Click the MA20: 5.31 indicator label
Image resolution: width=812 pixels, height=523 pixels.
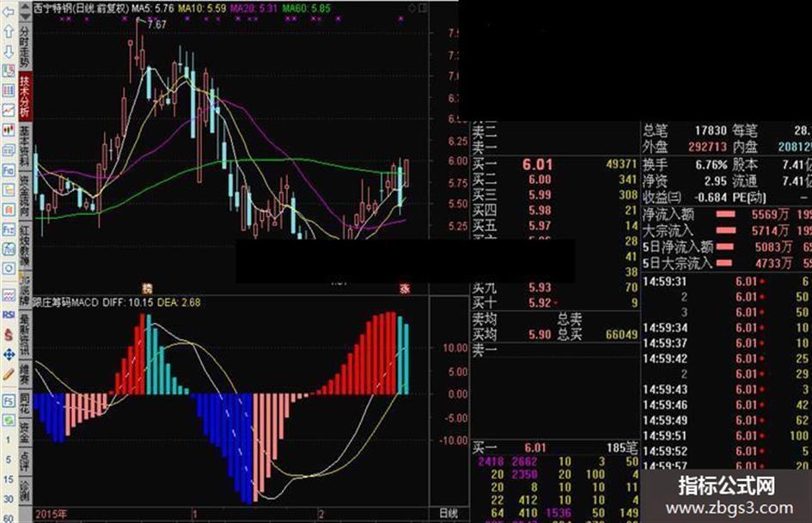coord(254,8)
